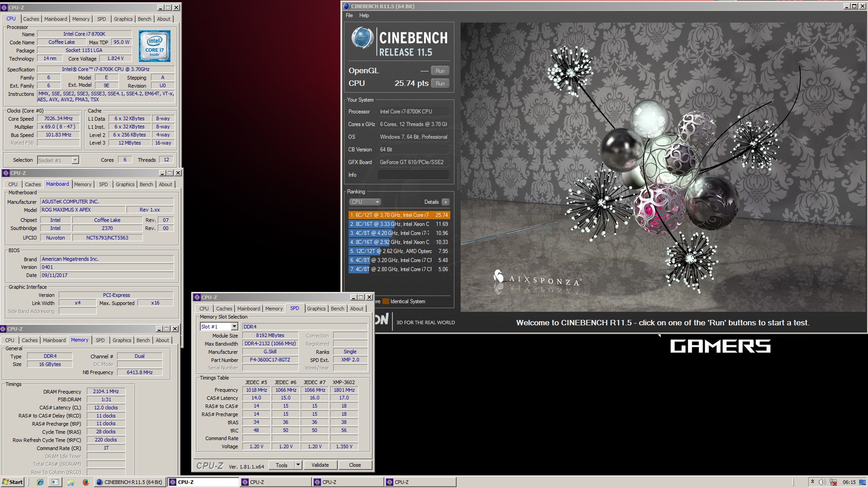
Task: Click the NB Frequency value 6413.8 MHz
Action: [140, 372]
